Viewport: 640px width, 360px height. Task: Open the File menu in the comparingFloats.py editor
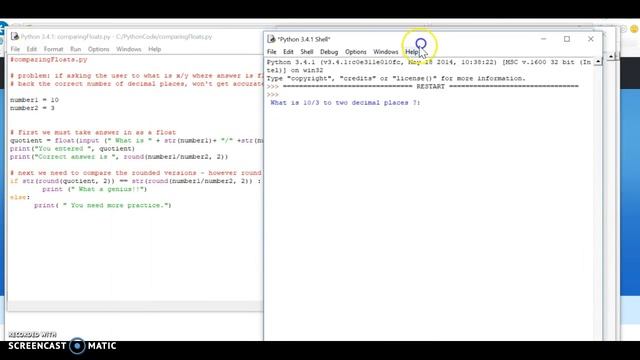(x=15, y=49)
